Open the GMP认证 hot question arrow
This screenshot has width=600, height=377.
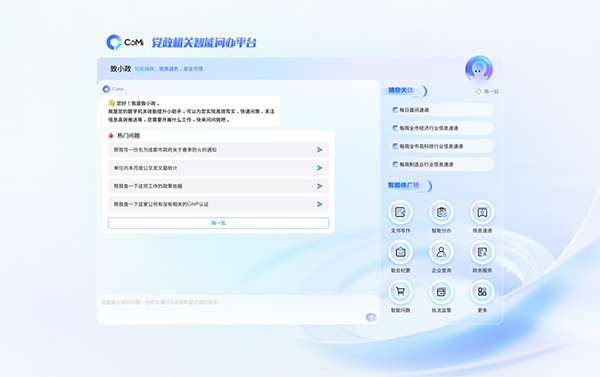[320, 204]
